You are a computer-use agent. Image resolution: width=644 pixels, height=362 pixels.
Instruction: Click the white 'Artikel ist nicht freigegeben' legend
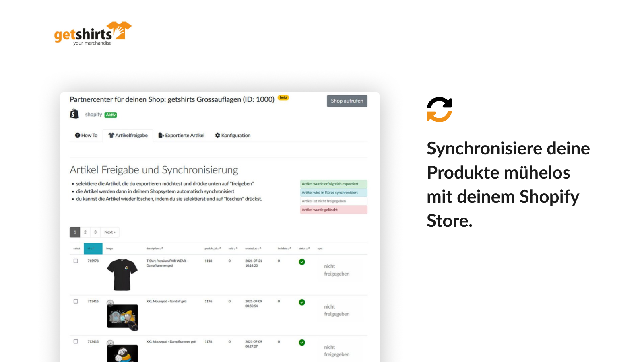[334, 201]
